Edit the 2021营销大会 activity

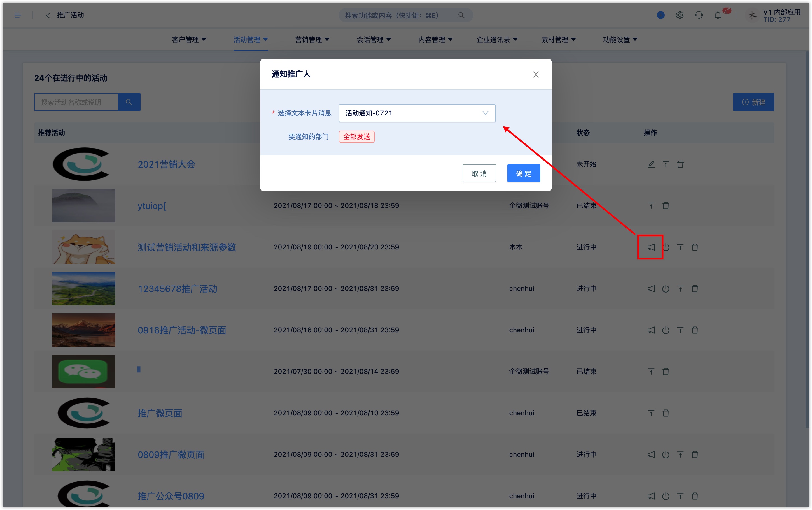pos(651,164)
